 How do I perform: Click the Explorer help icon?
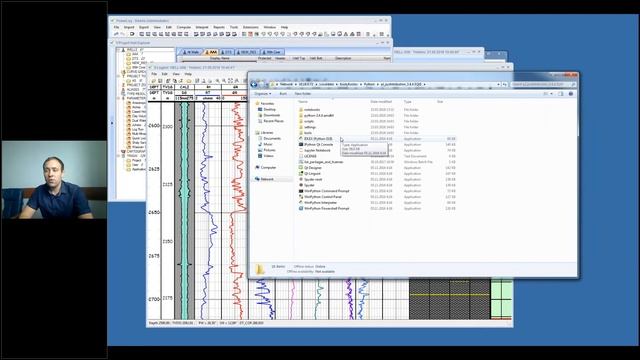tap(571, 93)
